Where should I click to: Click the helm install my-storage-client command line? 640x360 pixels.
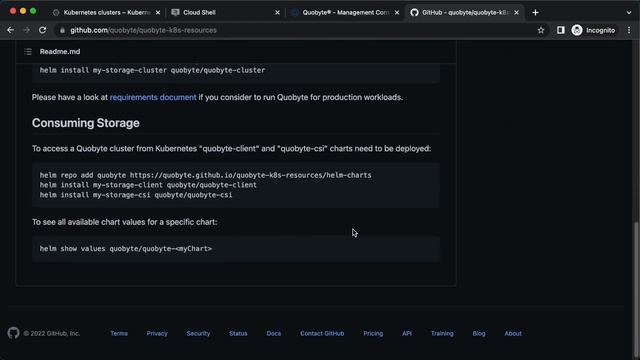click(148, 185)
